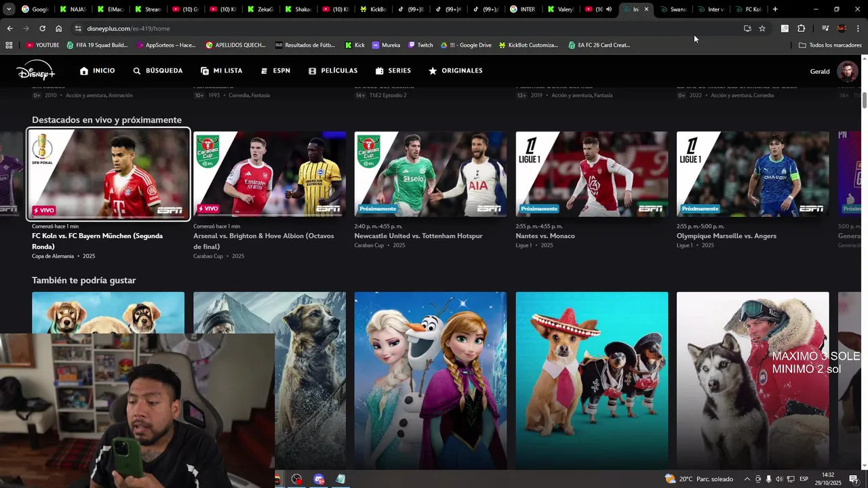Click the taskbar volume speaker icon
This screenshot has width=868, height=488.
779,479
